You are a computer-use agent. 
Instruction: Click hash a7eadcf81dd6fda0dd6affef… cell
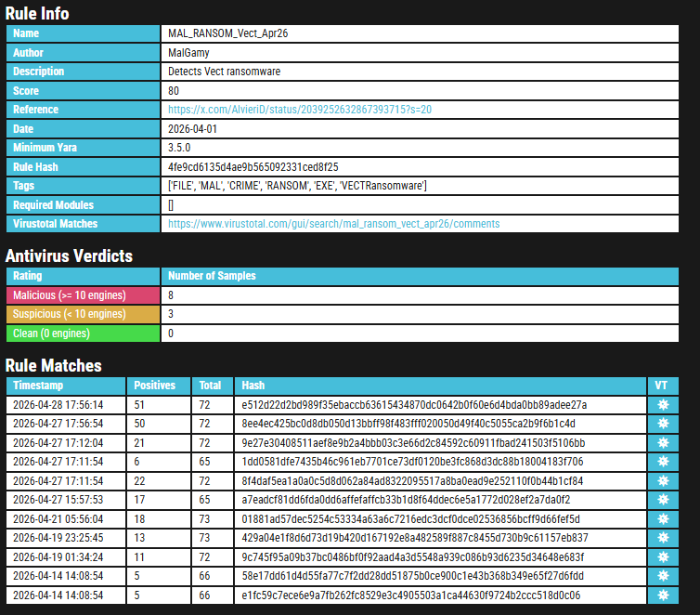[440, 499]
